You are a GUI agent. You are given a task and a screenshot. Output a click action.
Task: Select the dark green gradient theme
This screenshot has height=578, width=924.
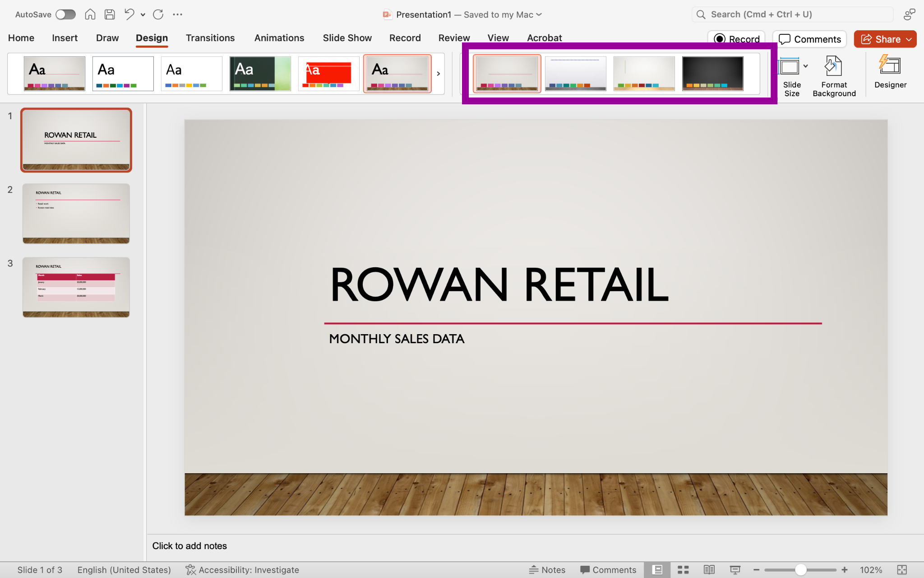pos(260,74)
